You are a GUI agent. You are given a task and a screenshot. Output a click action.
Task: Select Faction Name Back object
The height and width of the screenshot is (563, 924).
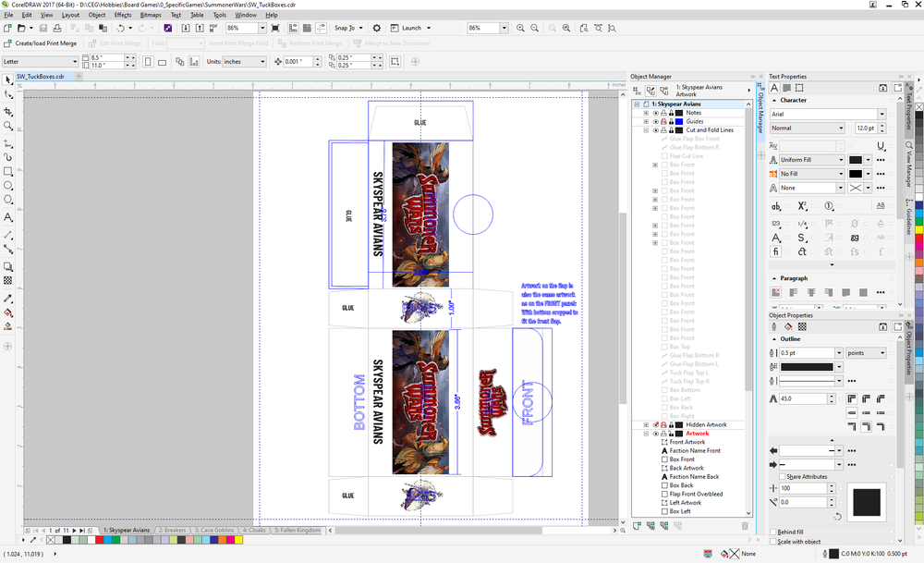(x=694, y=477)
